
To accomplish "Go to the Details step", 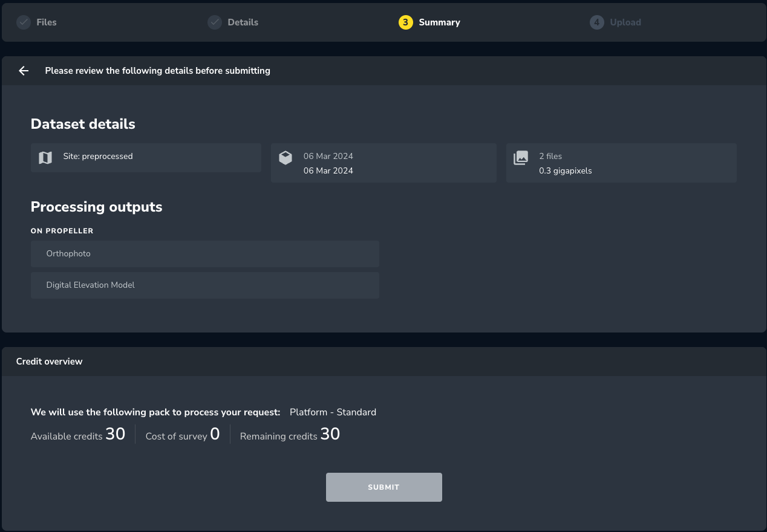I will point(243,22).
